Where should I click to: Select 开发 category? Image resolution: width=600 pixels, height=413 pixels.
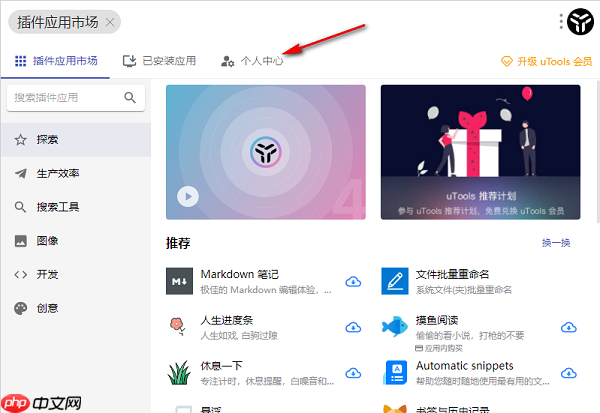click(x=76, y=274)
